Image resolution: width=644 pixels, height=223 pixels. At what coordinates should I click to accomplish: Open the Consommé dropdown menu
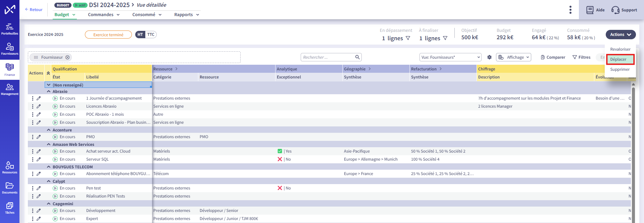tap(147, 15)
